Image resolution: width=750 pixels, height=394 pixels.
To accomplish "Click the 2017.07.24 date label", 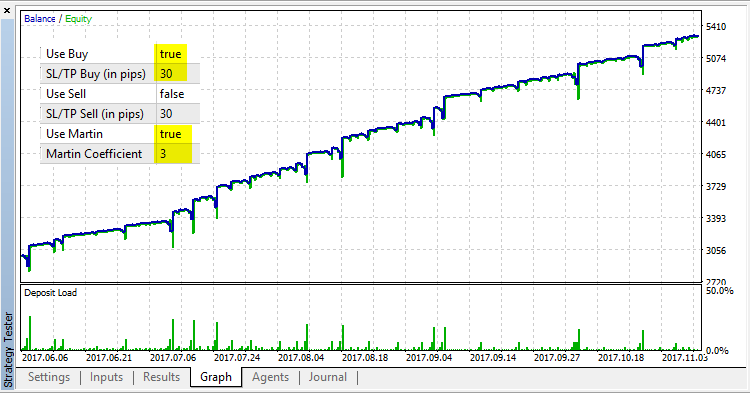I will click(x=237, y=358).
